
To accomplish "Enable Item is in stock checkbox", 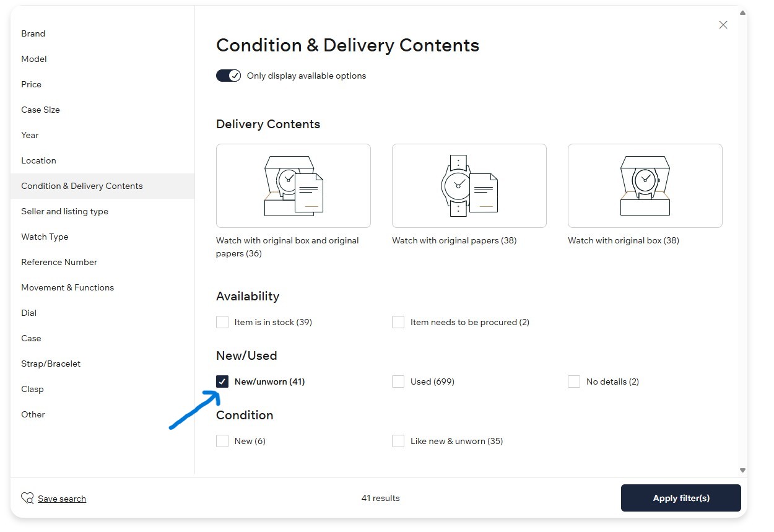I will 222,322.
